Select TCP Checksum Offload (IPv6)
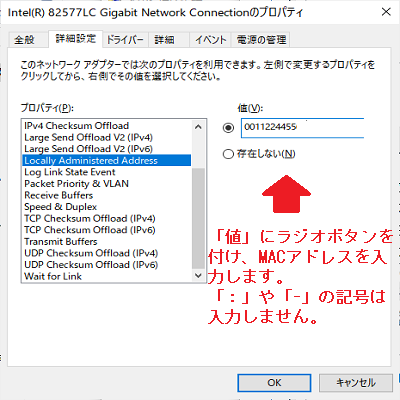Viewport: 400px width, 400px height. coord(107,230)
